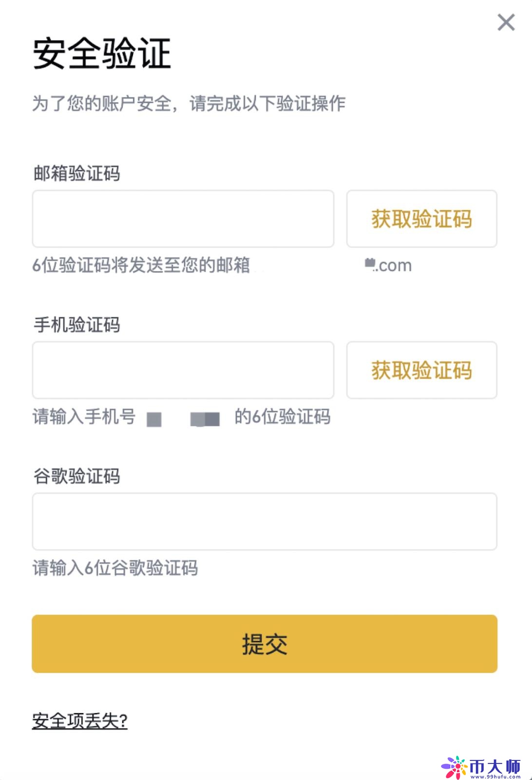Open the 安全项丢失? link
Viewport: 532px width, 780px height.
(x=80, y=721)
